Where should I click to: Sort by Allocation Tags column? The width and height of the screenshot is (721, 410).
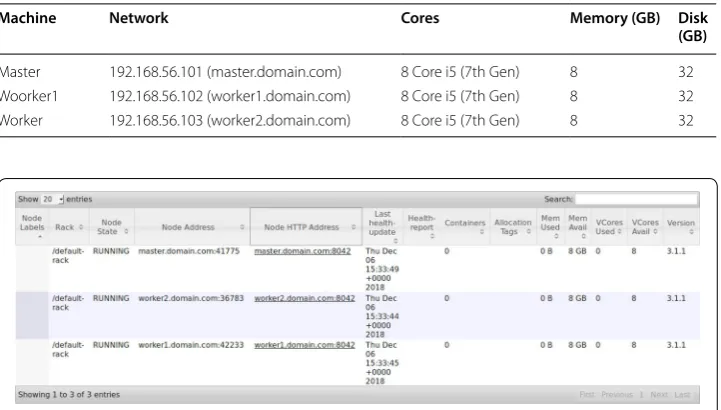click(513, 227)
